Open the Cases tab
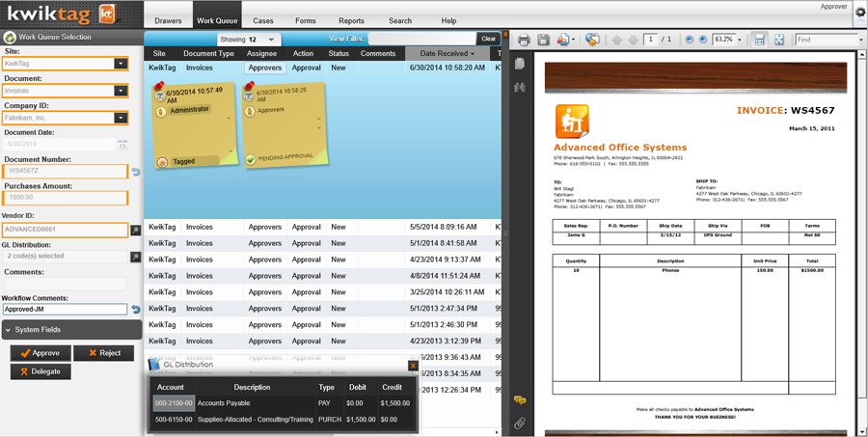Screen dimensions: 868x437 tap(263, 21)
